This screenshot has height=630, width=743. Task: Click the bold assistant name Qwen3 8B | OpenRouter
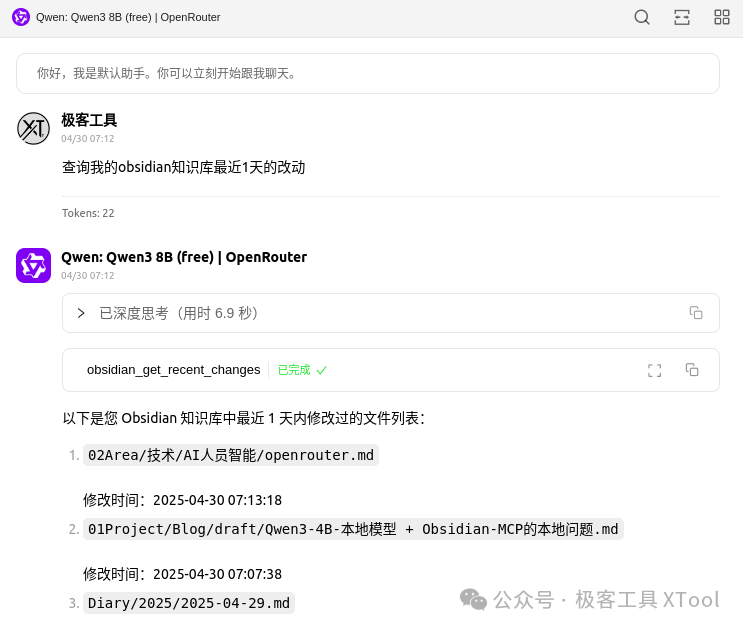pyautogui.click(x=184, y=257)
